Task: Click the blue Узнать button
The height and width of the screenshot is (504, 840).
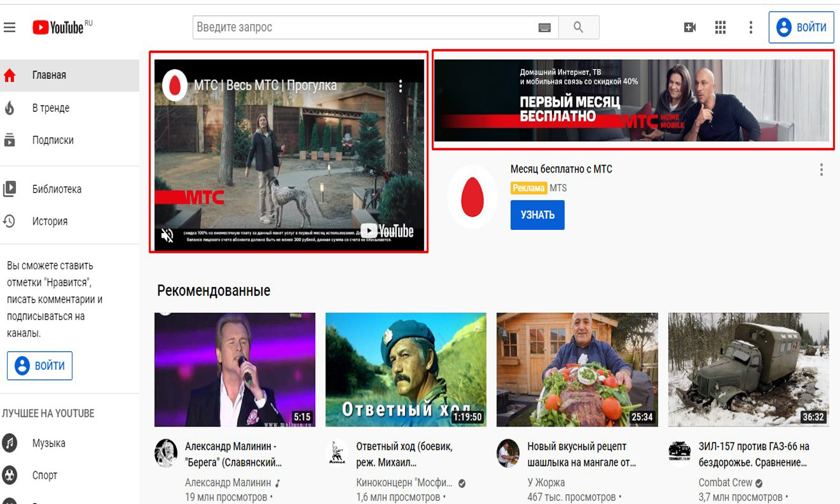Action: [537, 215]
